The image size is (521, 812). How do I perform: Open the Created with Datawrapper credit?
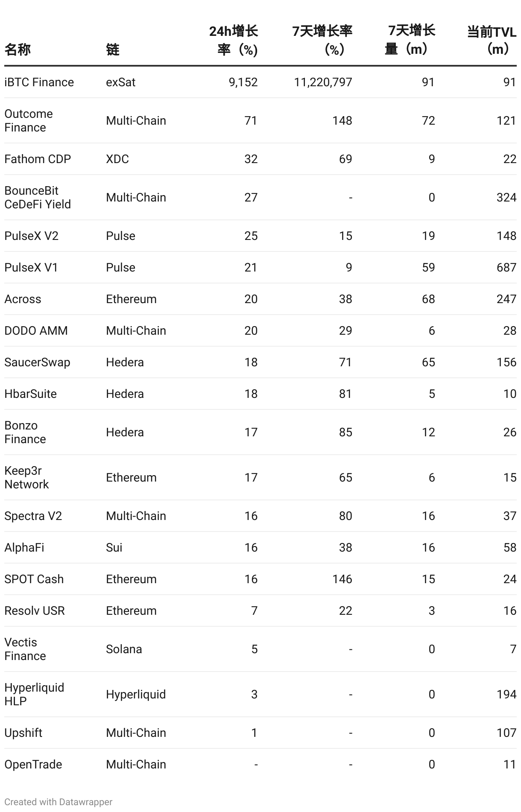coord(59,802)
